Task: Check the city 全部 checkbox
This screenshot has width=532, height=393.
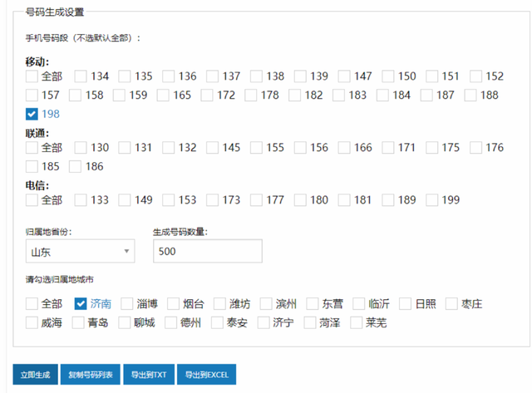Action: click(32, 304)
